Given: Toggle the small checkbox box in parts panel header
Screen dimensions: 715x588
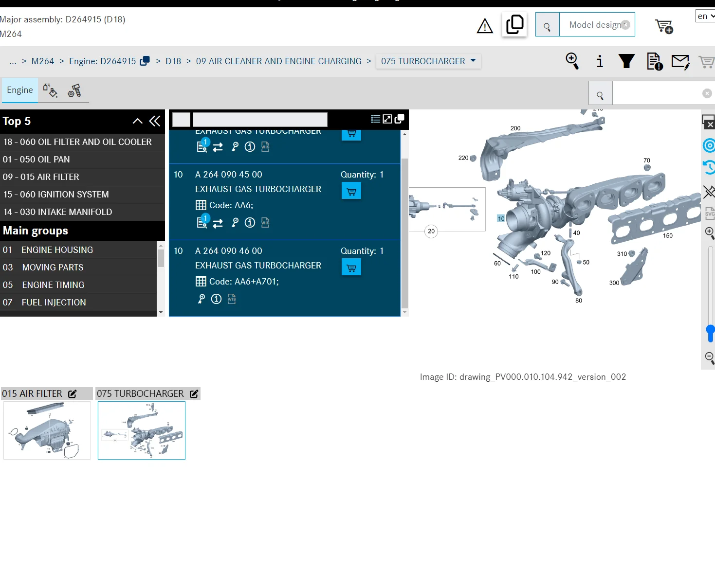Looking at the screenshot, I should click(181, 120).
